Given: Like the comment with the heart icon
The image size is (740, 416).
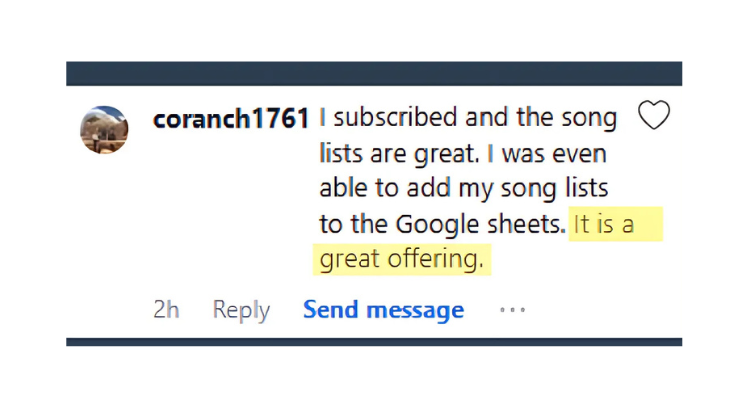Looking at the screenshot, I should [653, 116].
